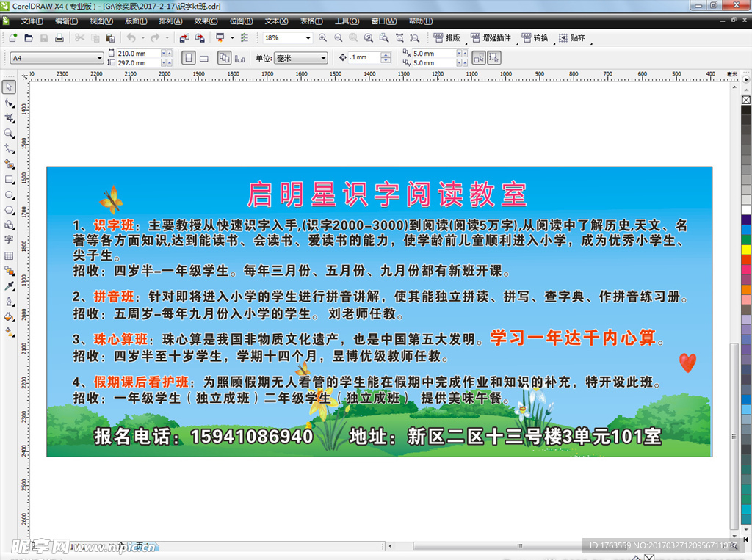Image resolution: width=752 pixels, height=560 pixels.
Task: Enable portrait orientation on the property bar
Action: tap(188, 58)
